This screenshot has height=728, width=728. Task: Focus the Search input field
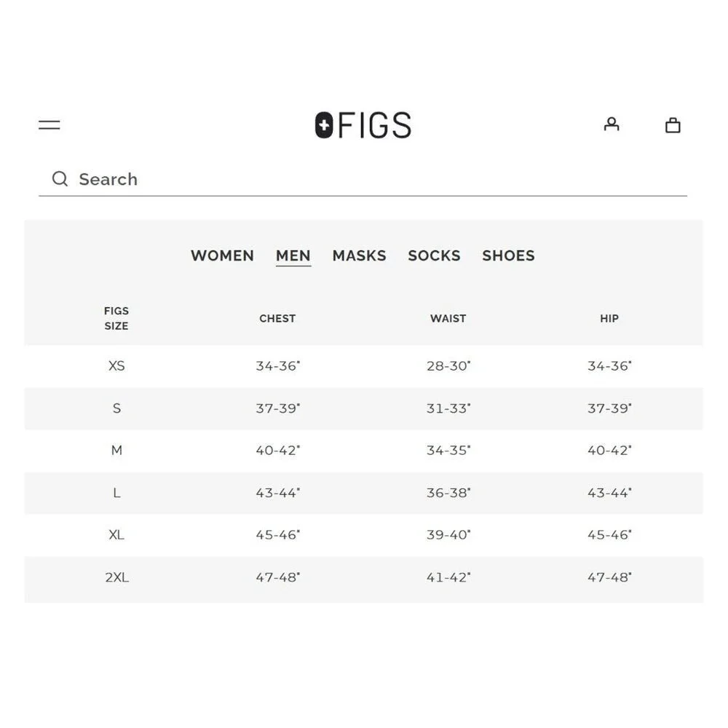click(363, 179)
